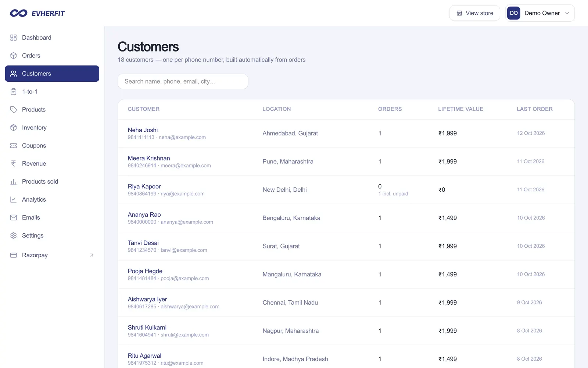Click the LAST ORDER column header

535,109
